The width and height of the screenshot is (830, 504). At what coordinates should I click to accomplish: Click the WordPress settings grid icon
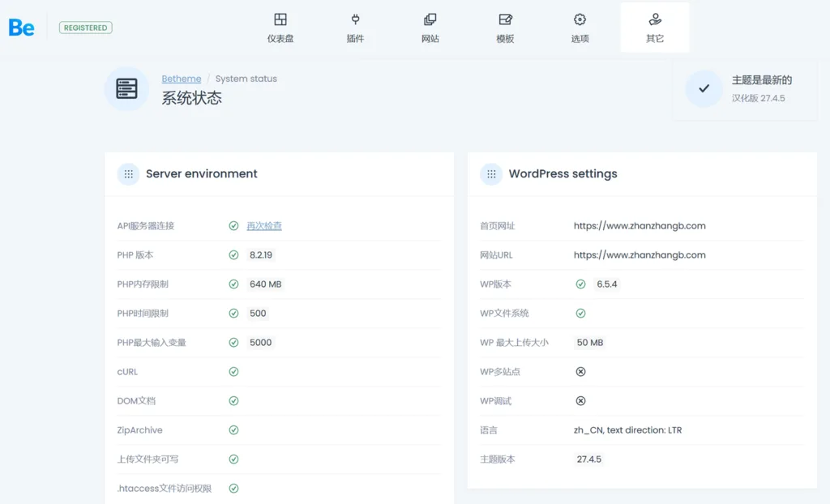point(491,174)
